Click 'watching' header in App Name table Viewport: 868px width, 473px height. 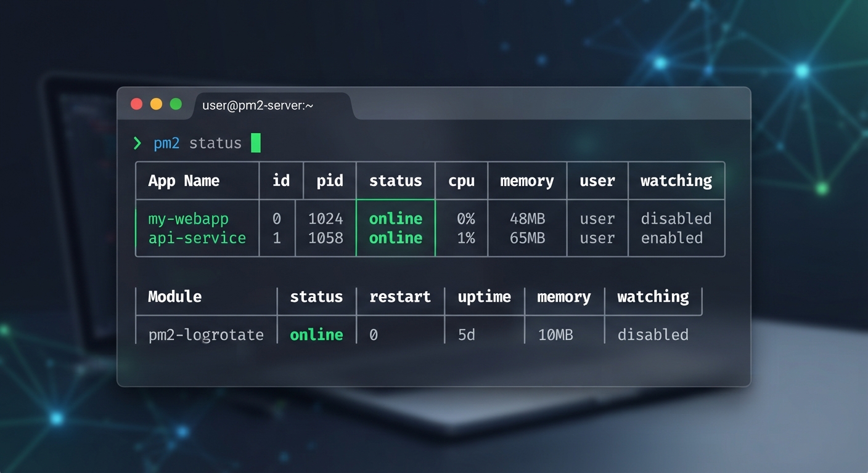tap(676, 181)
